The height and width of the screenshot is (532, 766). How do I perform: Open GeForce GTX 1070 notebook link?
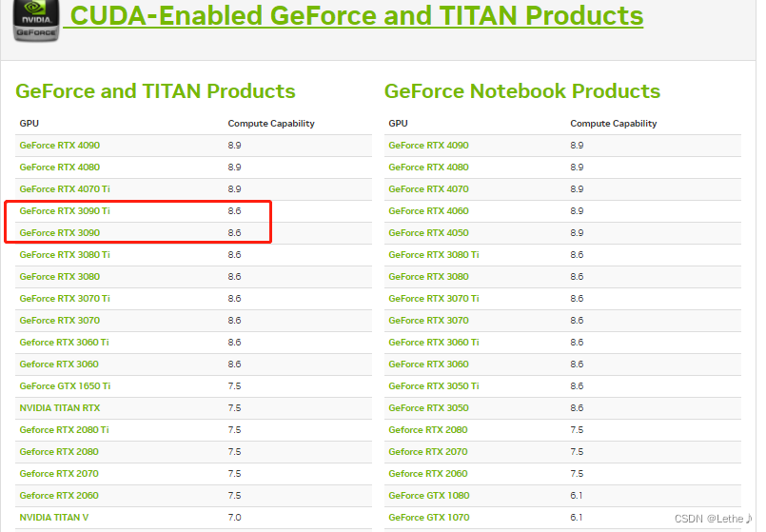click(x=429, y=518)
